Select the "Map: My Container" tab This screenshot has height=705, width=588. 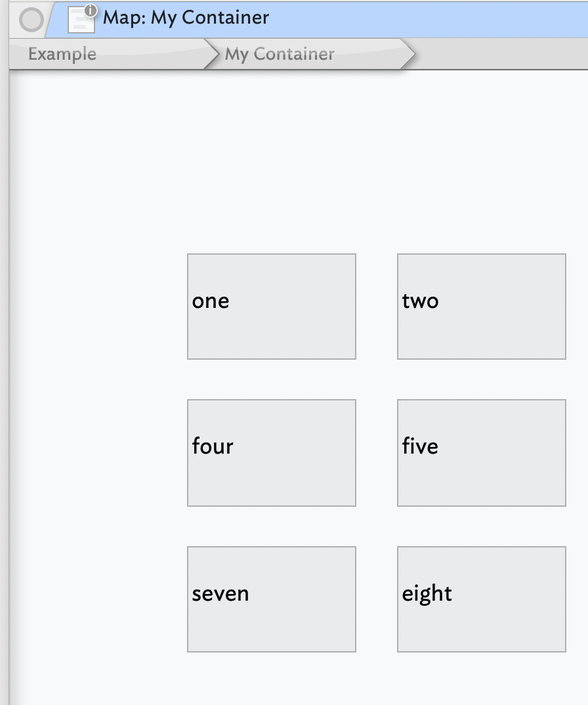[186, 18]
